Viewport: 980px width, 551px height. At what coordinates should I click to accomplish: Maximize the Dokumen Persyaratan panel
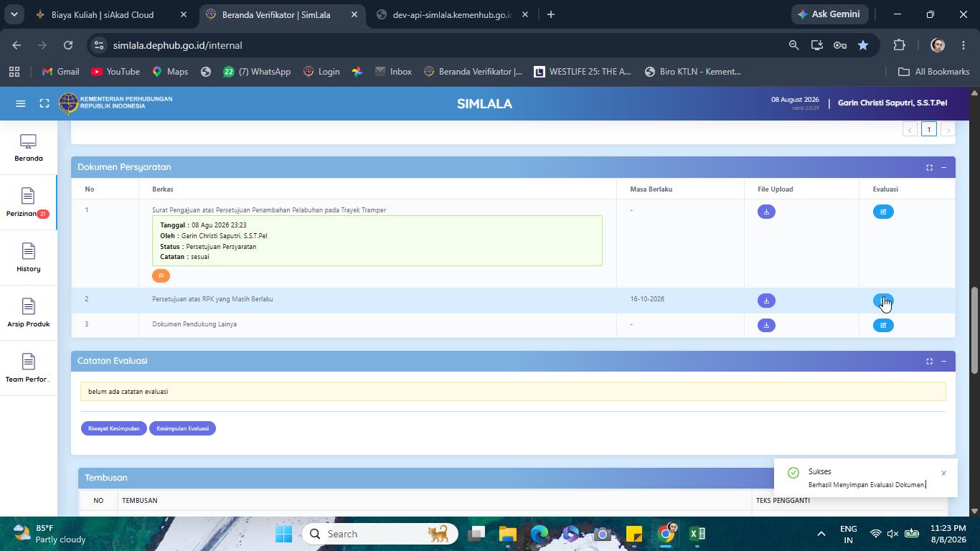(x=929, y=167)
